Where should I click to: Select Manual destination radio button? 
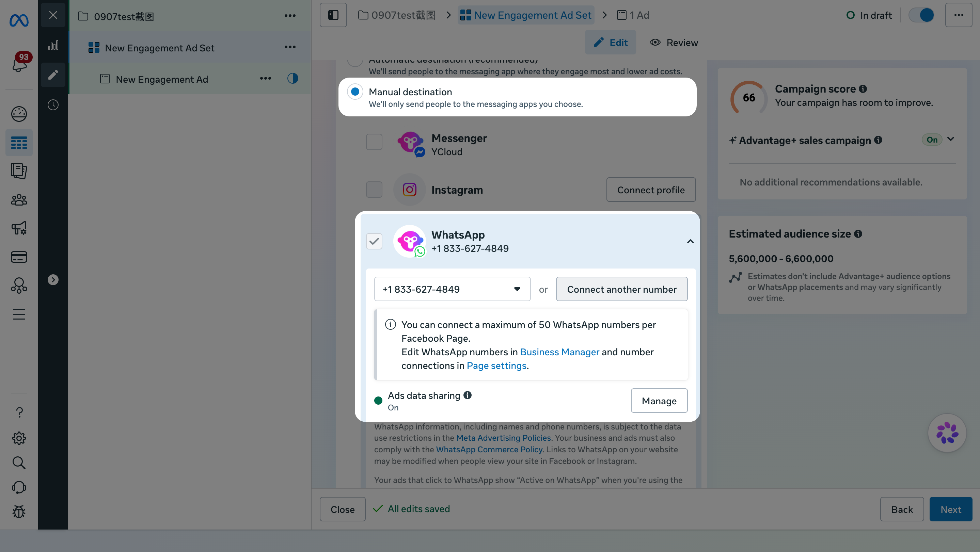[355, 92]
